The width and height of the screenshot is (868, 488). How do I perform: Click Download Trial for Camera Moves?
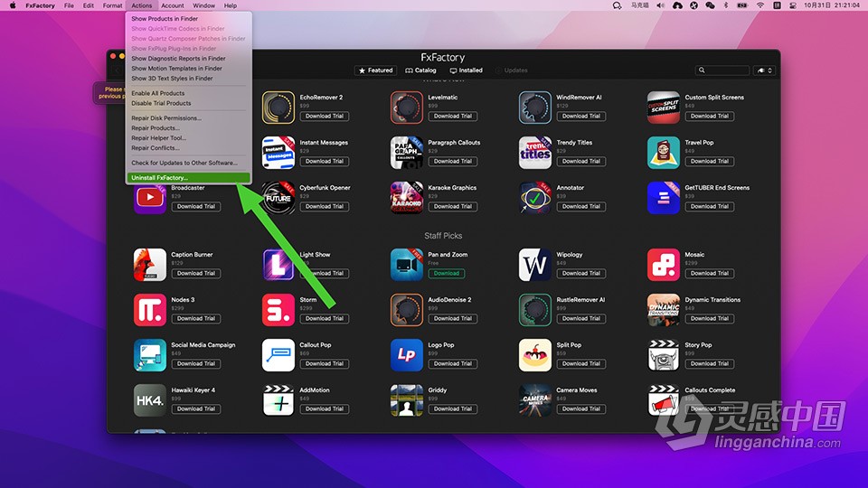coord(581,408)
